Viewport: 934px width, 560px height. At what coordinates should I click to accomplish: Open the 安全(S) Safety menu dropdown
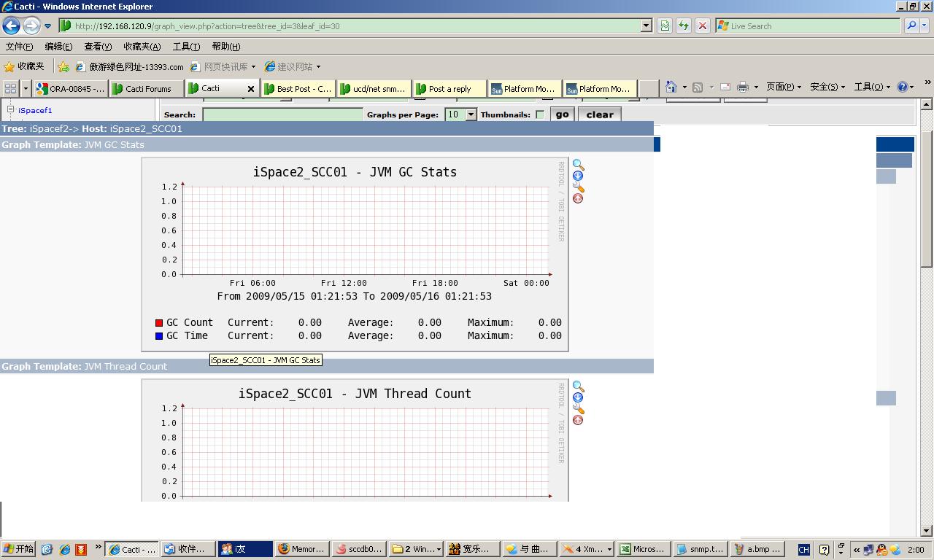[x=827, y=87]
